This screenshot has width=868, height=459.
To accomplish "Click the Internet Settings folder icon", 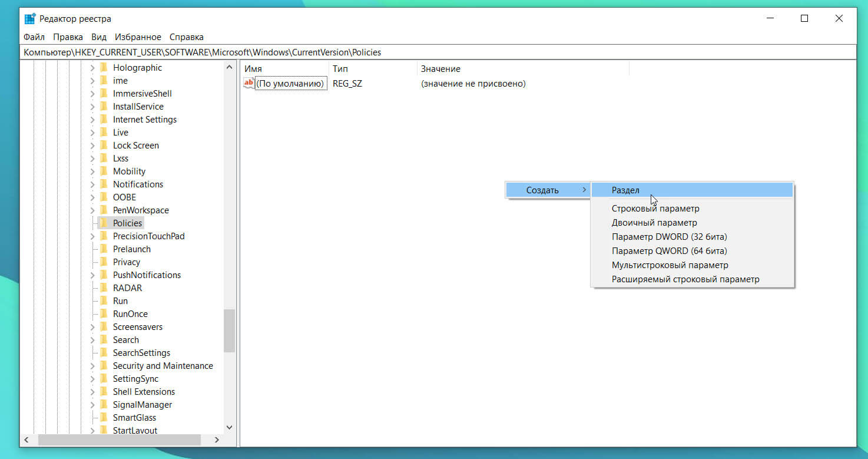I will 104,120.
